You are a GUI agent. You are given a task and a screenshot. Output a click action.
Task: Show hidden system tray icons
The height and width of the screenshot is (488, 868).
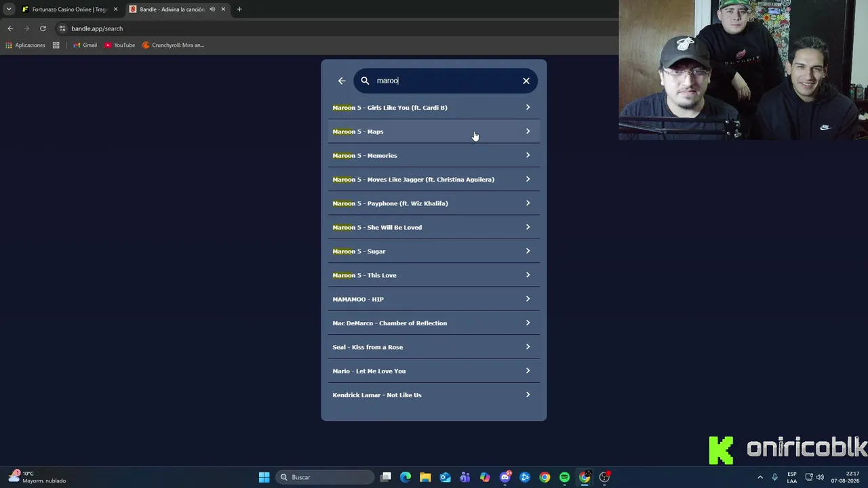760,477
